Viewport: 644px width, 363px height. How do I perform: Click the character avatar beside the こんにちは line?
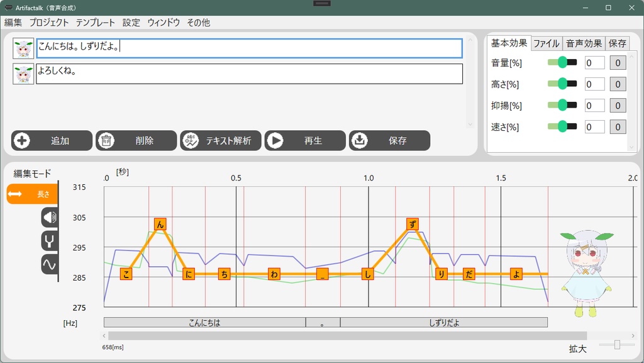(x=23, y=48)
